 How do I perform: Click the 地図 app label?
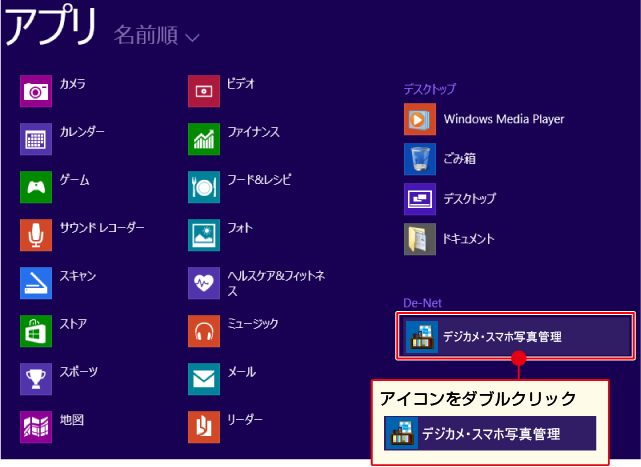click(x=72, y=420)
